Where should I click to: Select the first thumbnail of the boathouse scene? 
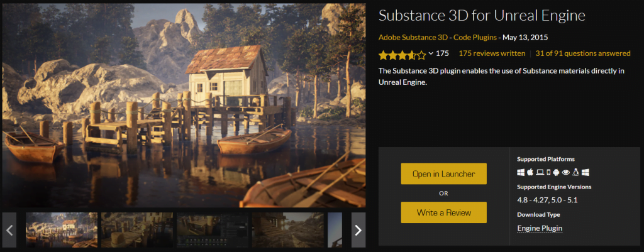[62, 230]
